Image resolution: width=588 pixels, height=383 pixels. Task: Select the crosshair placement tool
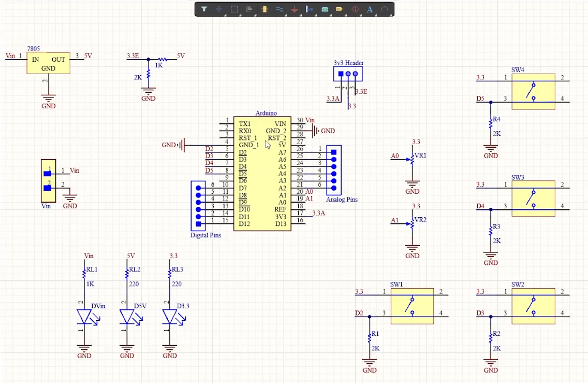(x=218, y=9)
